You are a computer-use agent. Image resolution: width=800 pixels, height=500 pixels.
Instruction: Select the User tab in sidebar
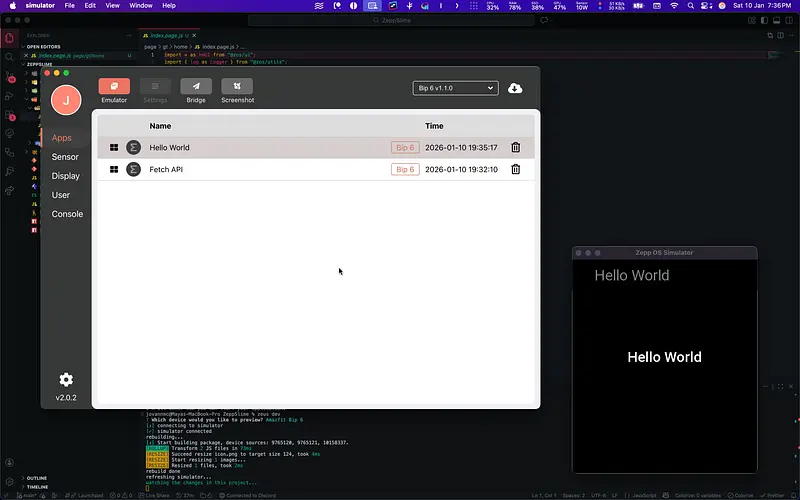click(x=61, y=195)
